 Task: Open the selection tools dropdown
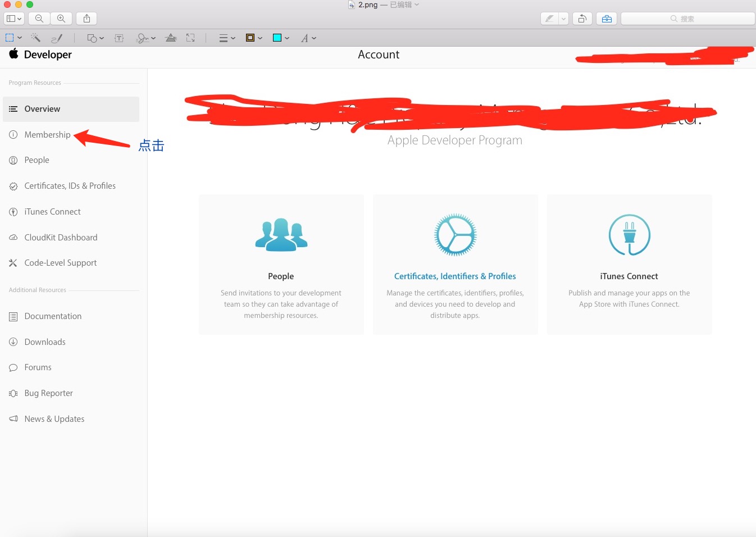pyautogui.click(x=13, y=38)
